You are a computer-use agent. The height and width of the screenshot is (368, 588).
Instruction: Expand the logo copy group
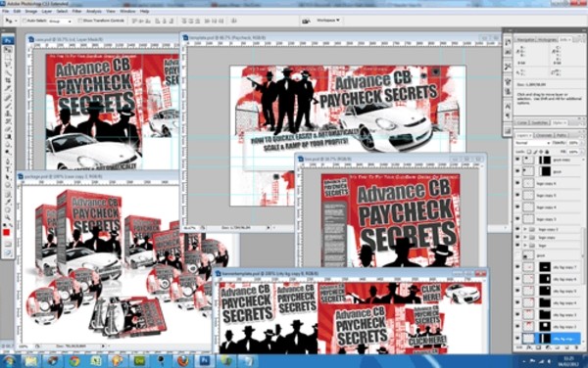[525, 238]
